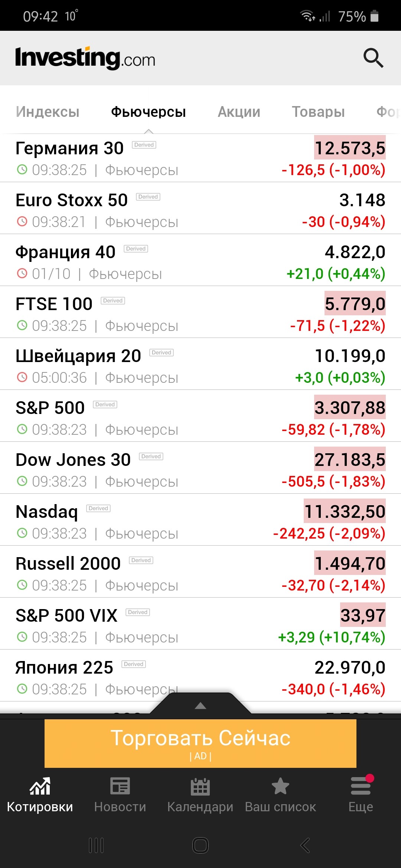
Task: Open the Nasdaq futures quote
Action: pyautogui.click(x=200, y=522)
